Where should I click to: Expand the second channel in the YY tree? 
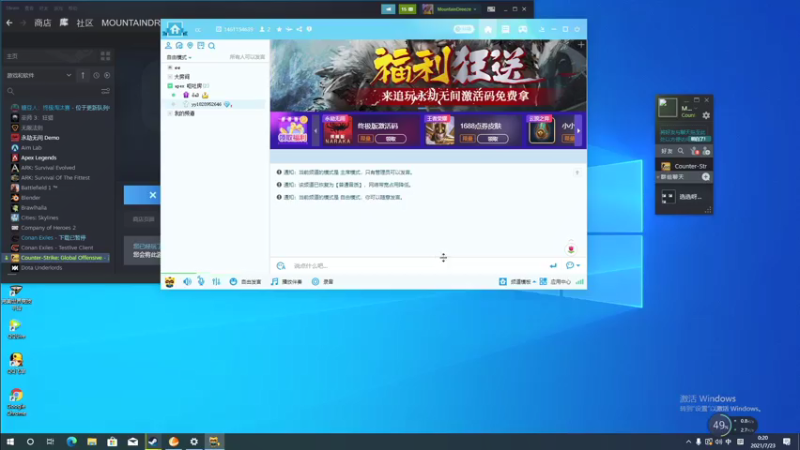170,77
